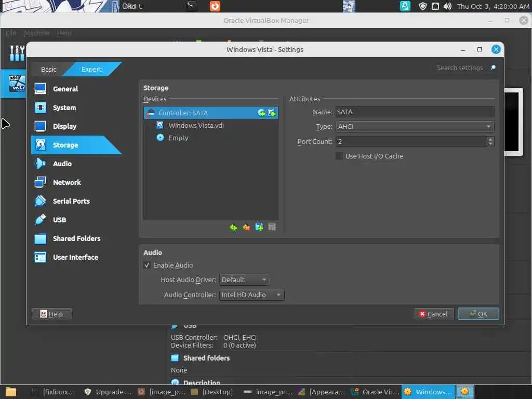Viewport: 532px width, 399px height.
Task: Select Controller: SATA in device tree
Action: click(x=211, y=113)
